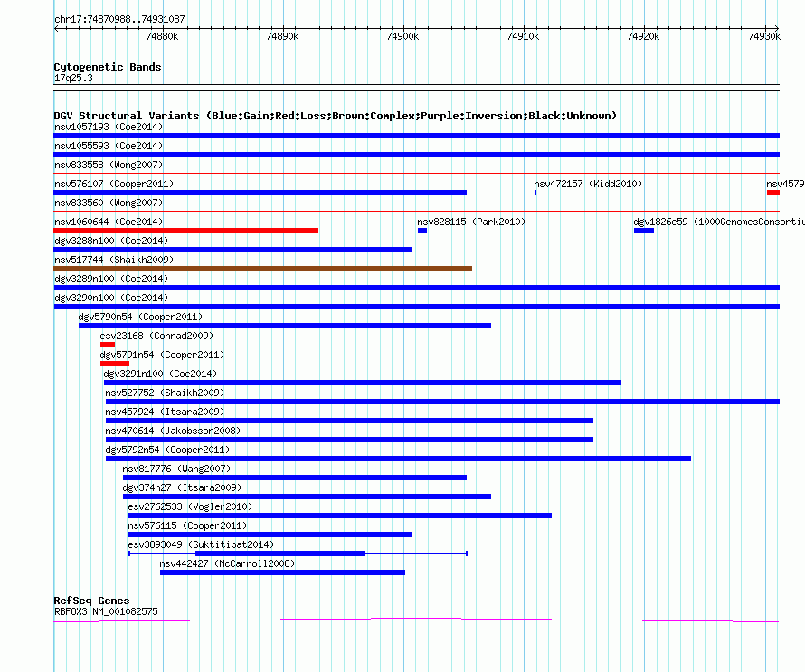This screenshot has height=672, width=805.
Task: Click the 74930k ruler position label
Action: coord(764,36)
